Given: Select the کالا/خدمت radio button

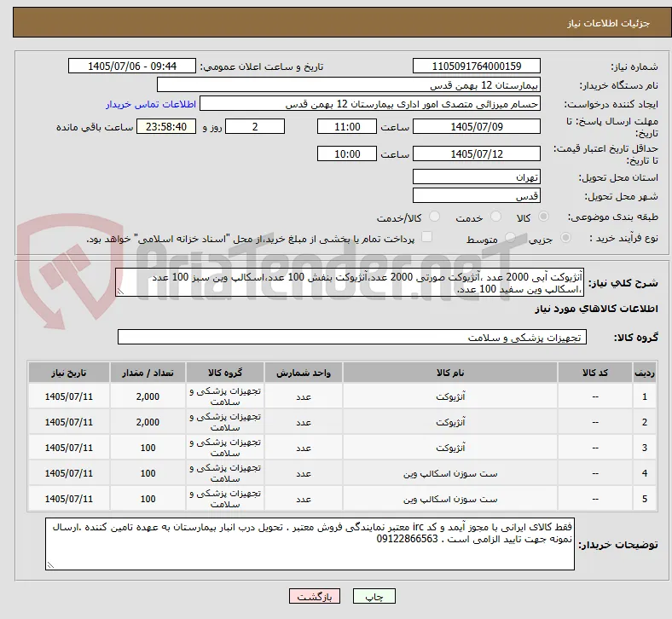Looking at the screenshot, I should [435, 217].
